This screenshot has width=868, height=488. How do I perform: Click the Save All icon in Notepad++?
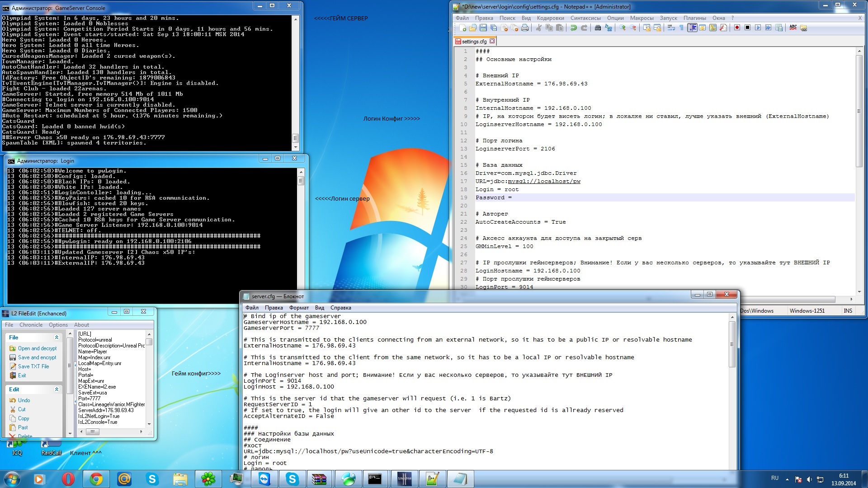pos(494,28)
